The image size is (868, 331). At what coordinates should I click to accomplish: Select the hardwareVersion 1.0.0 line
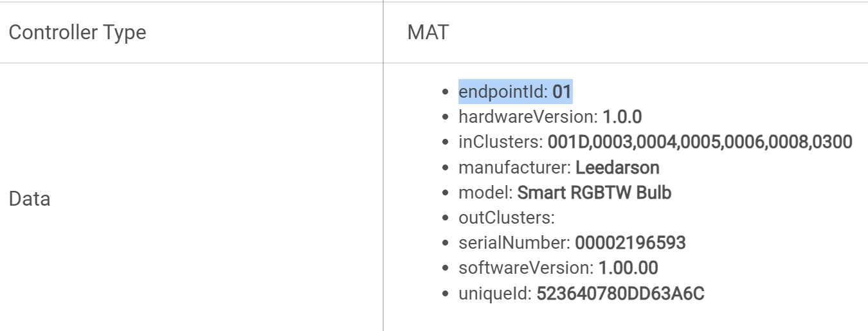[550, 117]
